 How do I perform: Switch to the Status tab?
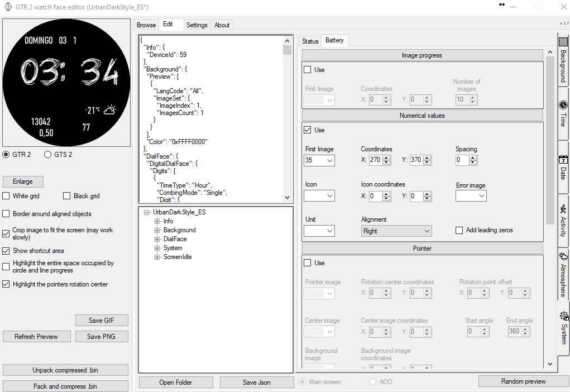[x=310, y=41]
